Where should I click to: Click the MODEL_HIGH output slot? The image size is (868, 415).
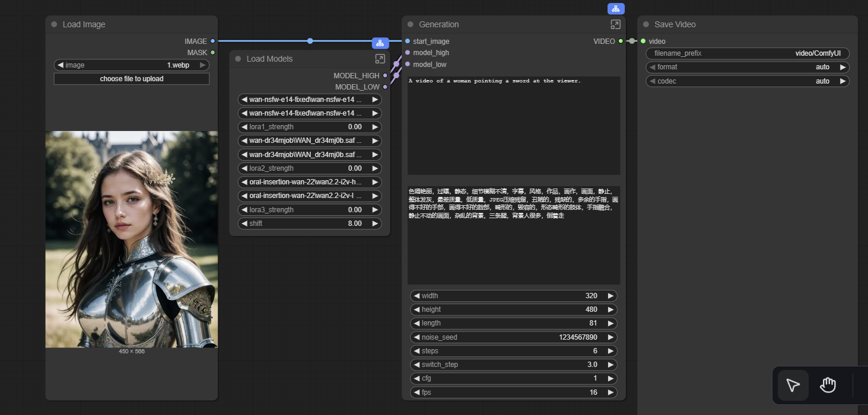(386, 75)
